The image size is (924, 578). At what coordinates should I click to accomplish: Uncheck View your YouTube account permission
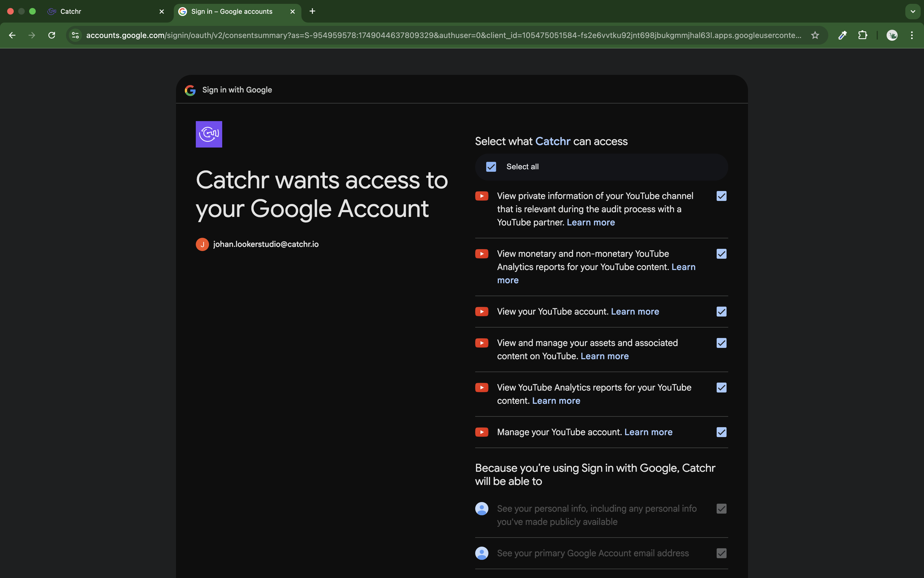722,312
